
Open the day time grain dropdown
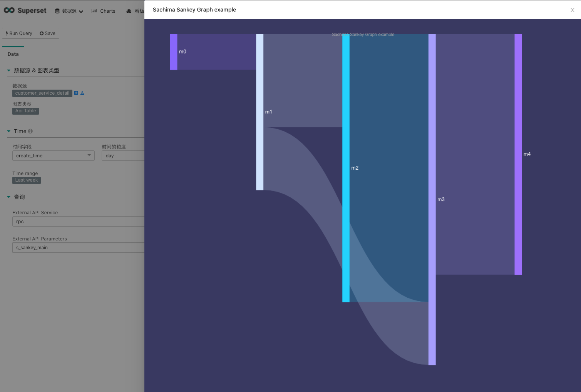(x=123, y=155)
